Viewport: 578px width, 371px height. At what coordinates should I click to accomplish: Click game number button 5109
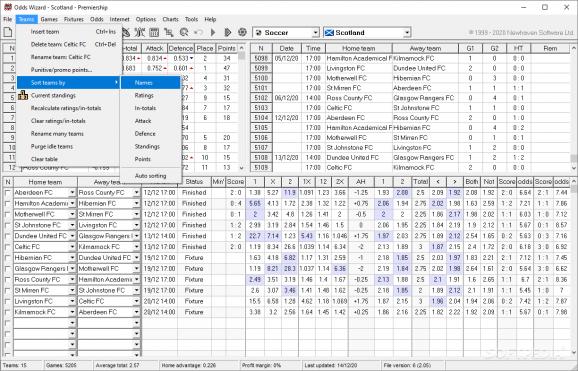261,167
